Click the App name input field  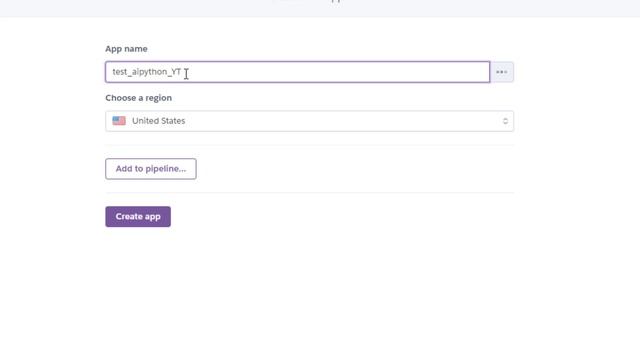coord(298,72)
